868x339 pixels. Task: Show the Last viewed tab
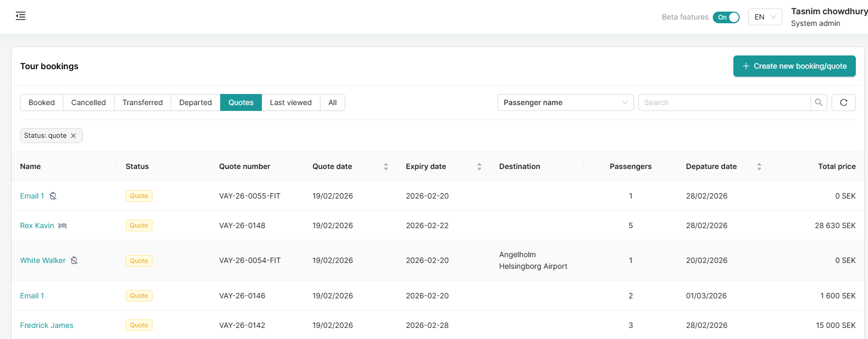coord(290,102)
